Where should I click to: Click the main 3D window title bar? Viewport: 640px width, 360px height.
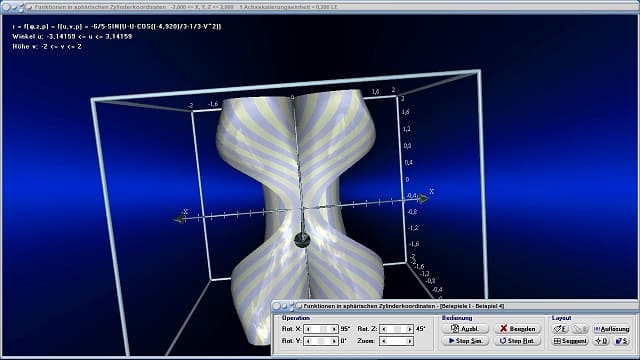click(x=320, y=7)
